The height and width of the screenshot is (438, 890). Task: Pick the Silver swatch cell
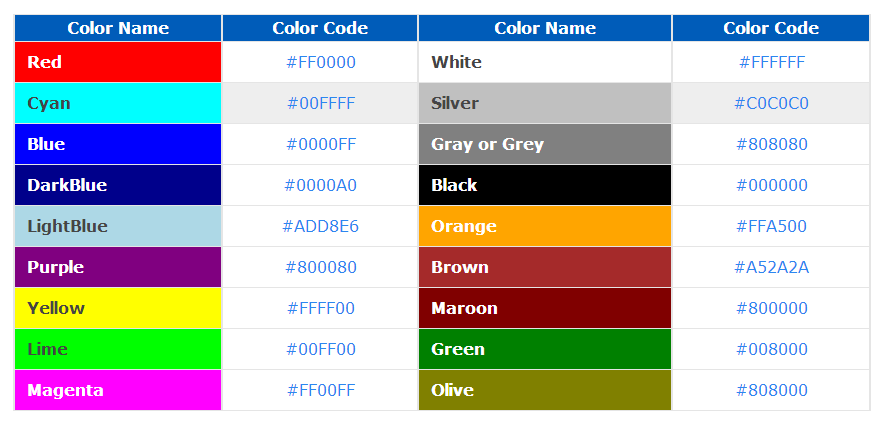tap(545, 103)
